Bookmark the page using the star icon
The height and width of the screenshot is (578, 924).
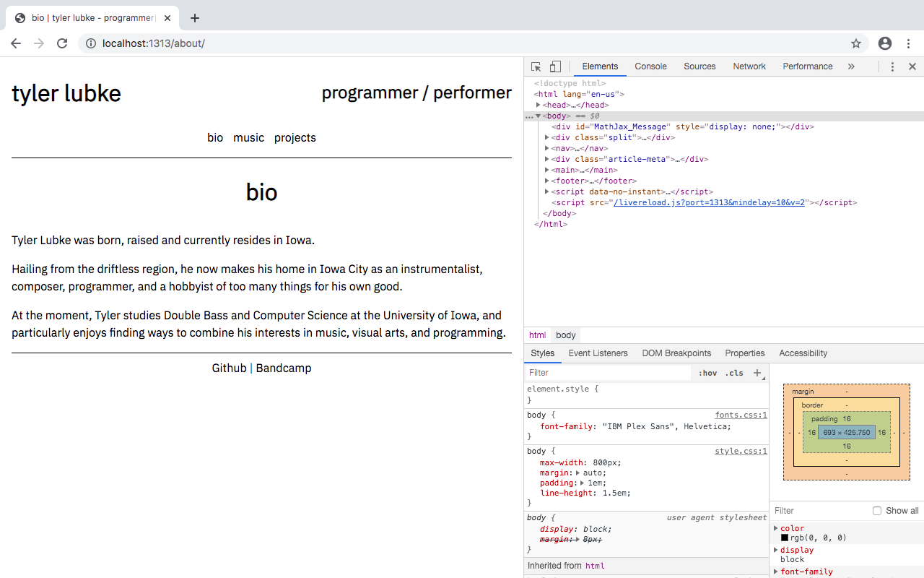coord(856,43)
